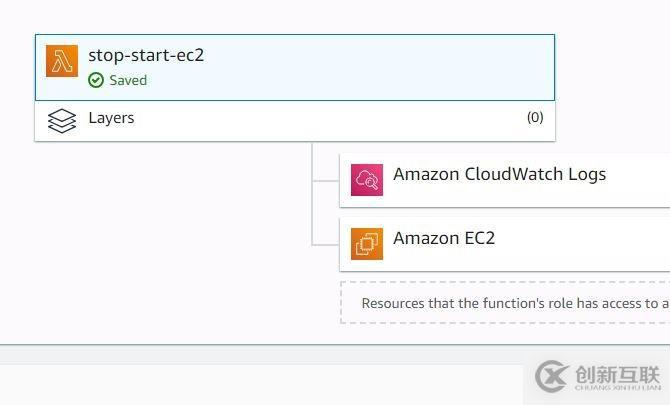This screenshot has height=405, width=670.
Task: Open the Layers row
Action: pos(295,121)
